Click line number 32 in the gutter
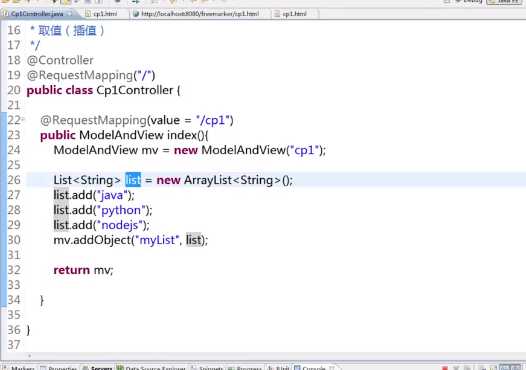526x370 pixels. click(x=14, y=270)
